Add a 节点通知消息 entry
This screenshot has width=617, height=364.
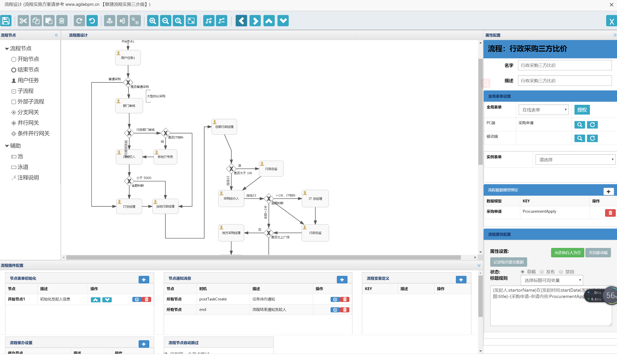click(x=342, y=280)
